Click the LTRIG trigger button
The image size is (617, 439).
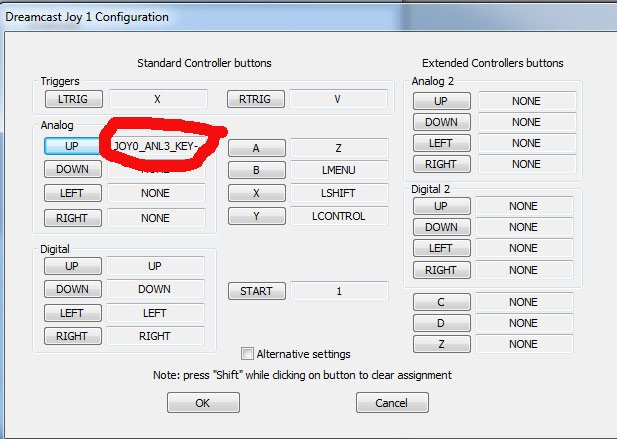coord(74,99)
